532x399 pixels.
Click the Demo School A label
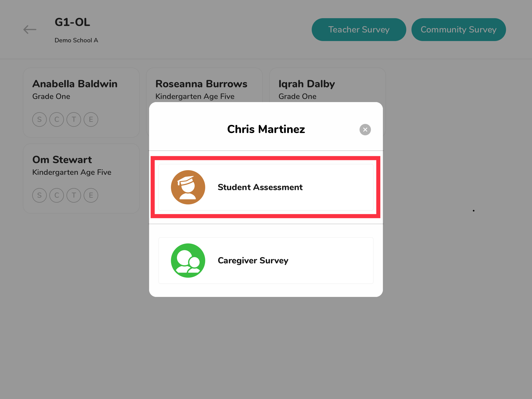[76, 40]
